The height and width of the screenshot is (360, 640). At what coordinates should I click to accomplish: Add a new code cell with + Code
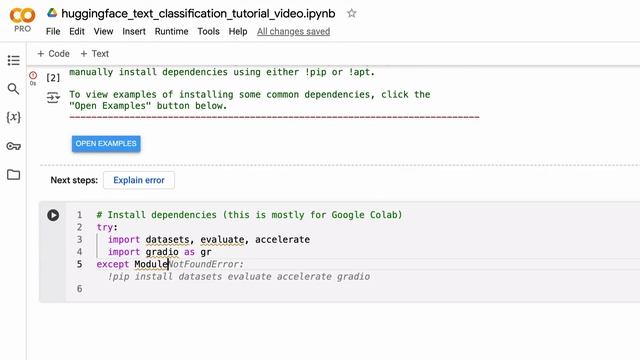click(53, 53)
